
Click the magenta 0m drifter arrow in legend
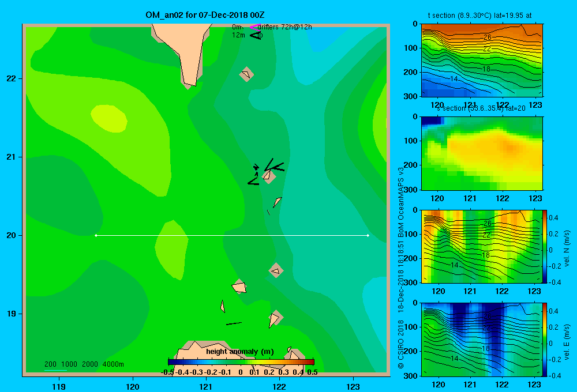click(x=255, y=27)
